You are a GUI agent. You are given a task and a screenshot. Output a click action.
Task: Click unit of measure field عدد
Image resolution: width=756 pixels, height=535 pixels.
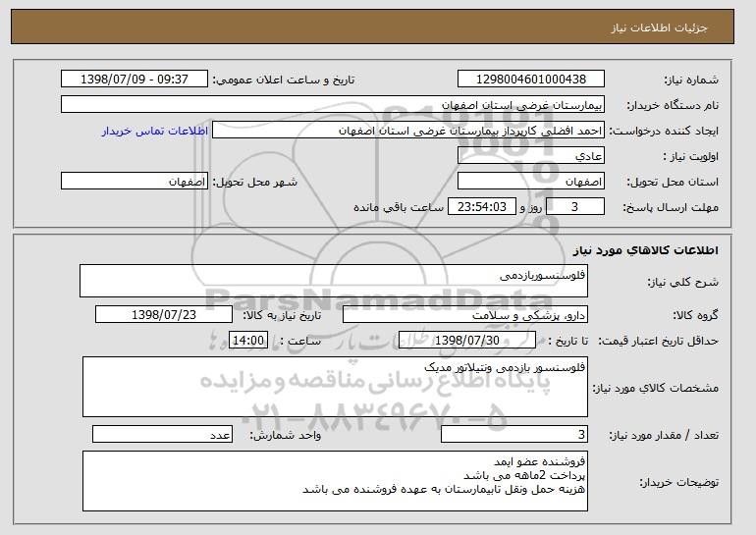coord(162,434)
